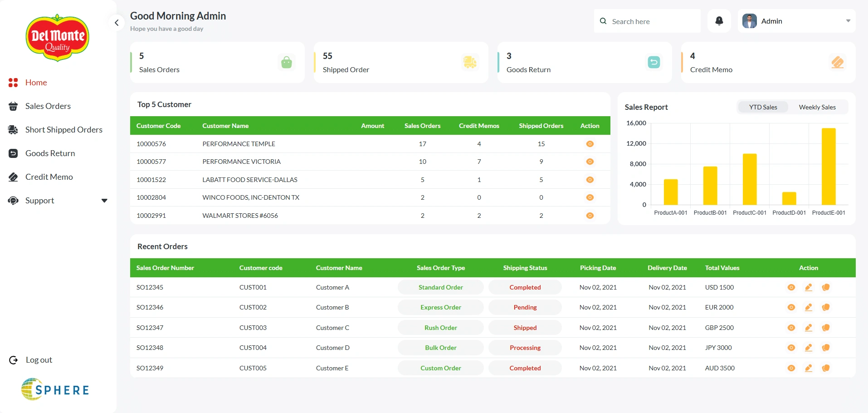The width and height of the screenshot is (868, 413).
Task: Click the Log out button
Action: (x=39, y=360)
